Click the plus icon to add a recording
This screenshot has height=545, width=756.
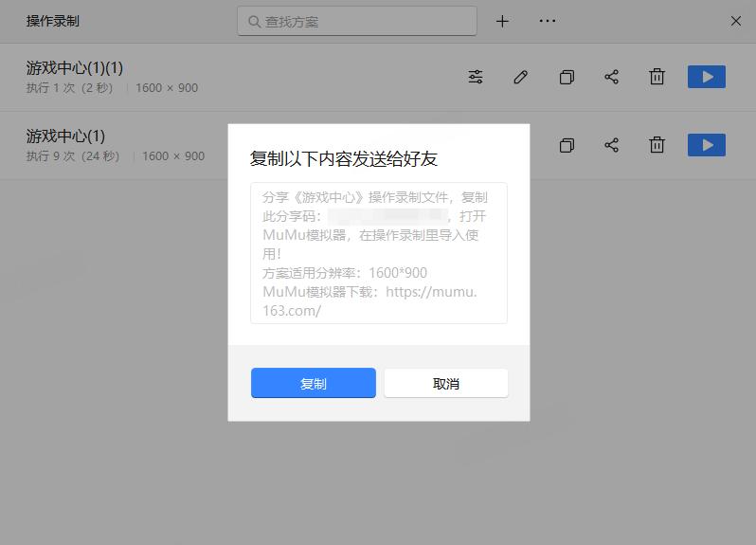click(x=502, y=21)
